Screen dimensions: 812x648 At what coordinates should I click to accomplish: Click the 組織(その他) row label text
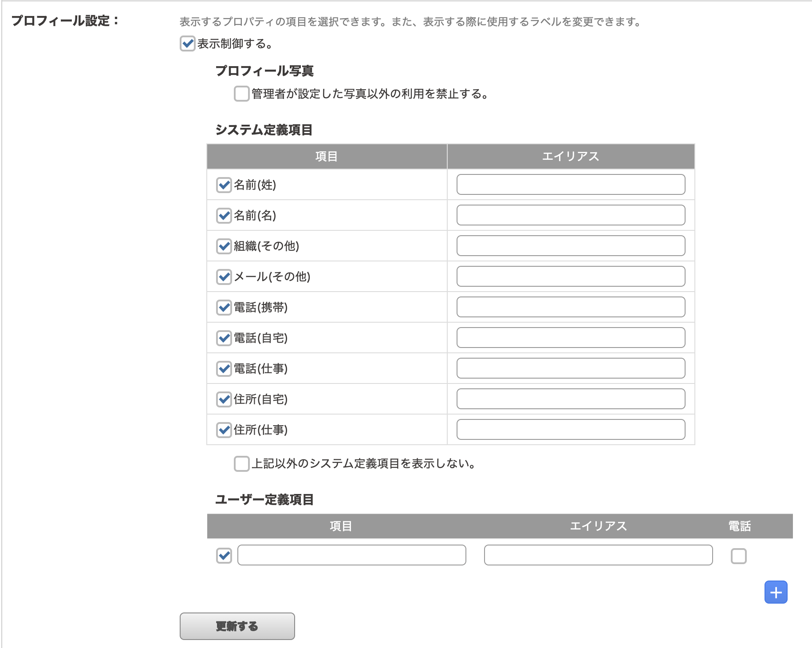pyautogui.click(x=267, y=246)
